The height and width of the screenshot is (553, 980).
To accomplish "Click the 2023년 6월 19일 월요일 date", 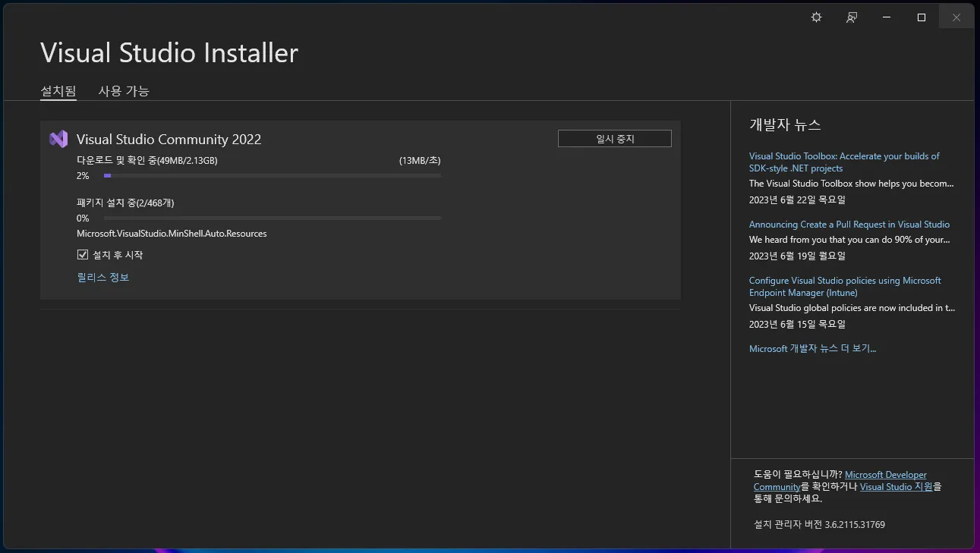I will (x=797, y=256).
